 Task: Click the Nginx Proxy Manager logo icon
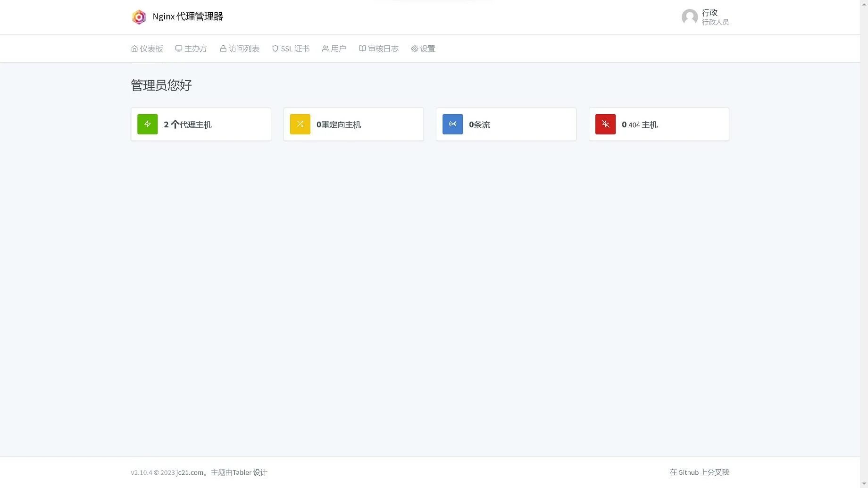tap(139, 17)
